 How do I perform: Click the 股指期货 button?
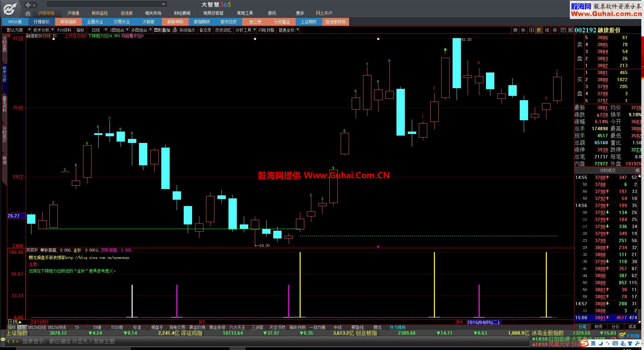(202, 22)
